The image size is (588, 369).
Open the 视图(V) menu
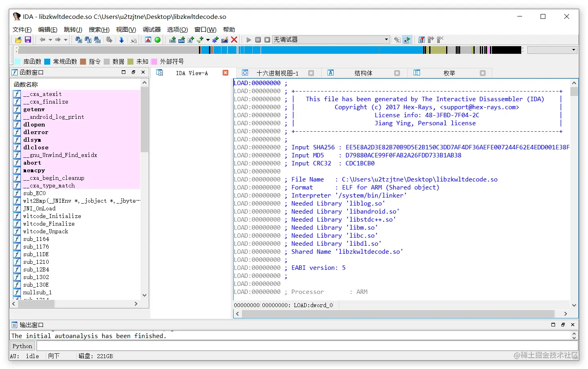126,29
